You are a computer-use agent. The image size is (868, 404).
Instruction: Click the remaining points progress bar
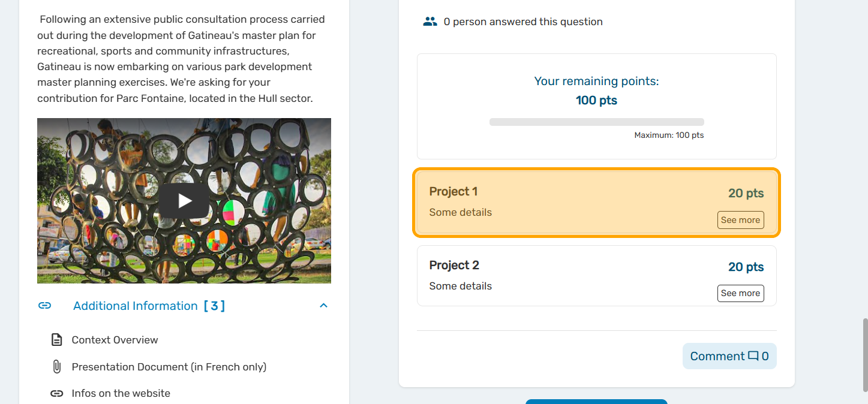click(x=596, y=122)
